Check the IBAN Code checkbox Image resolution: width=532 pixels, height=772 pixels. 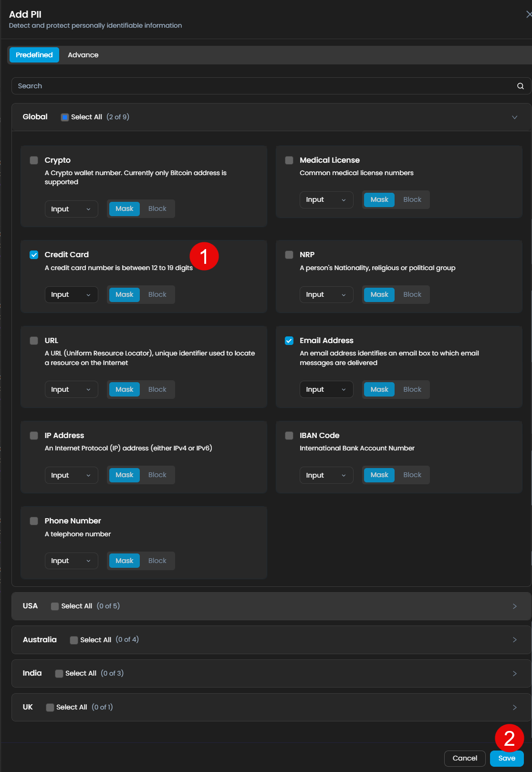click(289, 436)
